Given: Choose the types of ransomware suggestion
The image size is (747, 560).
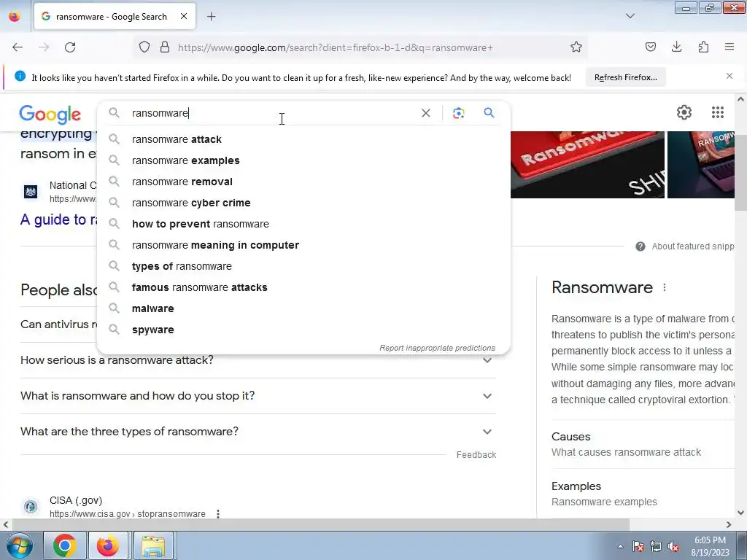Looking at the screenshot, I should 303,266.
